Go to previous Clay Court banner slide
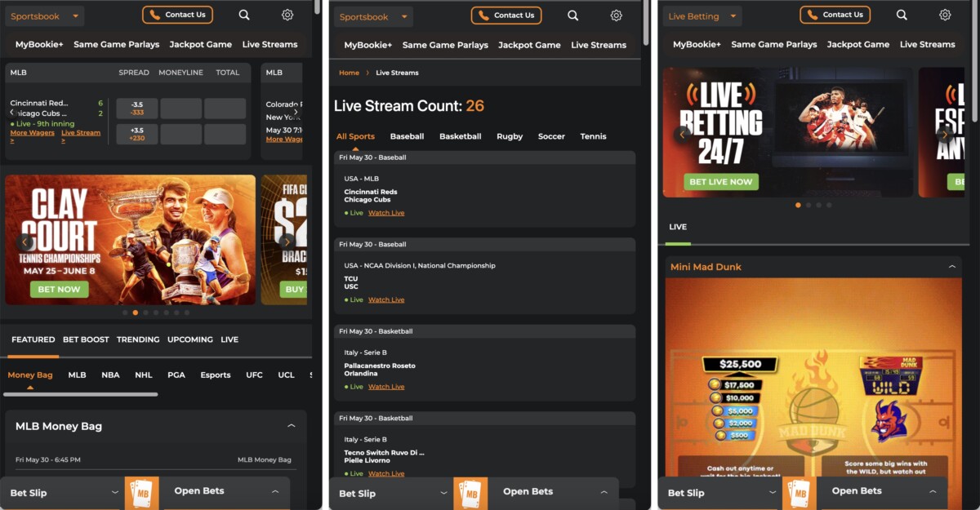The image size is (980, 510). coord(25,242)
